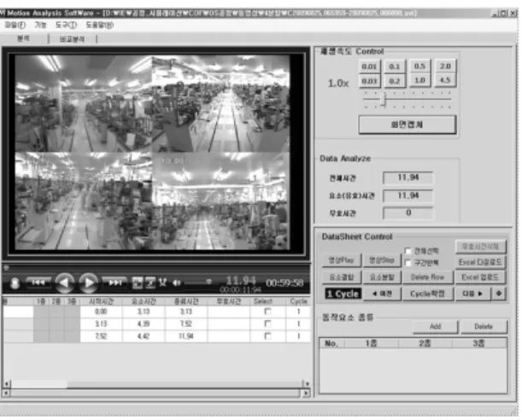Mute audio with the speaker icon
Image resolution: width=522 pixels, height=420 pixels.
[x=177, y=283]
